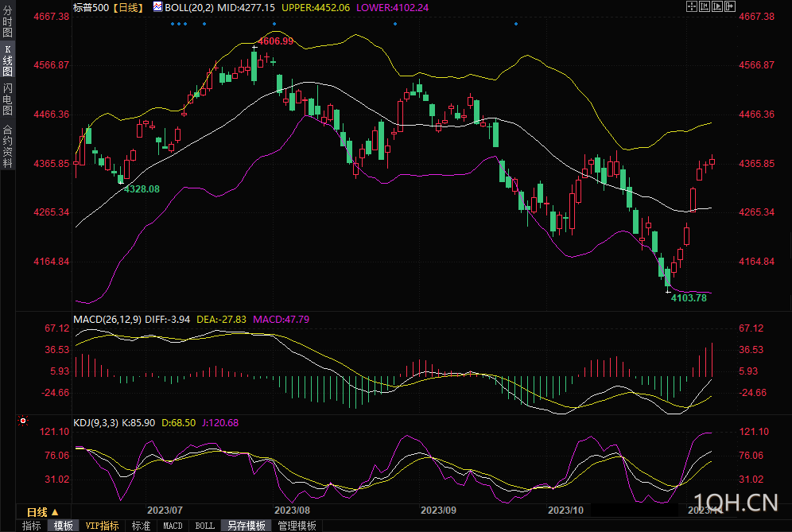Open 管理模板 template manager

click(297, 526)
